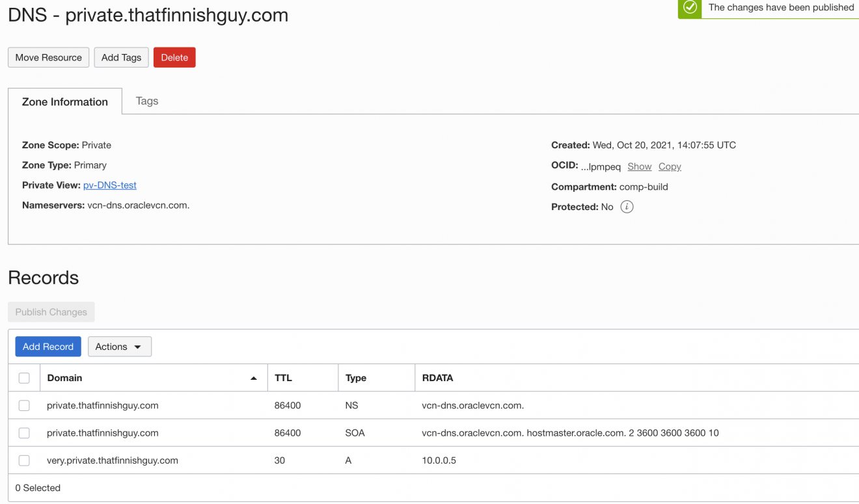
Task: Click the Add Tags button
Action: pyautogui.click(x=121, y=57)
